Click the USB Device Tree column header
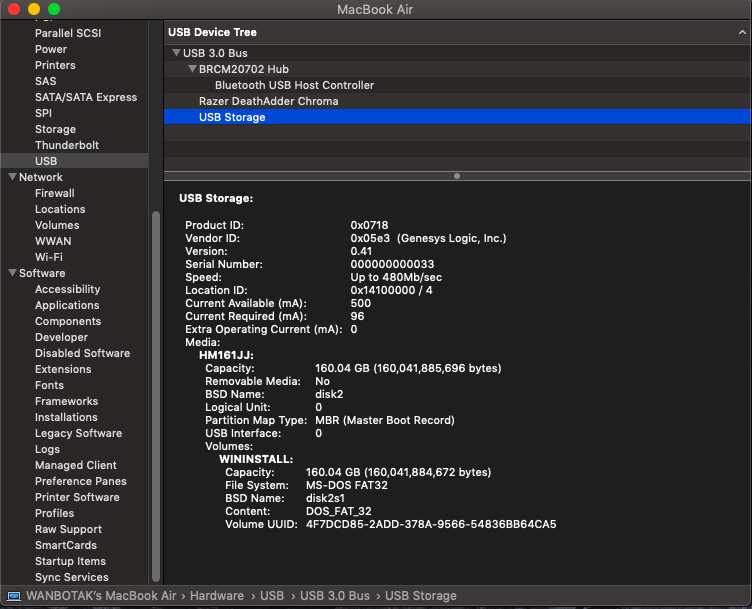 [x=212, y=33]
